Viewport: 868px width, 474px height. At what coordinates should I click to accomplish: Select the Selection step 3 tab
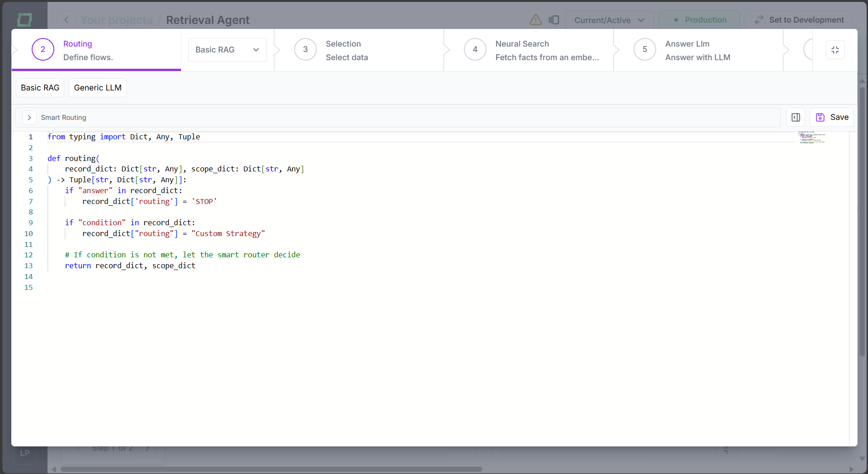[x=358, y=50]
